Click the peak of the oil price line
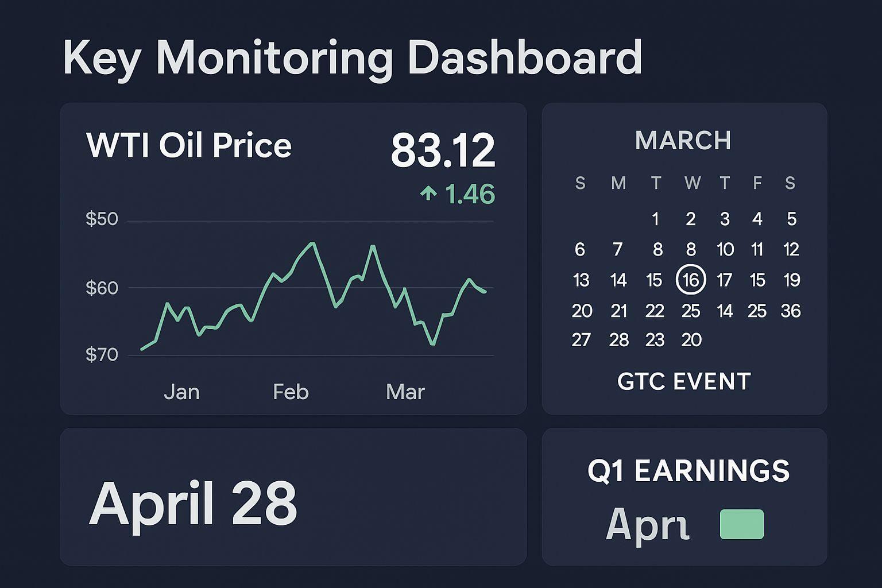882x588 pixels. [314, 243]
